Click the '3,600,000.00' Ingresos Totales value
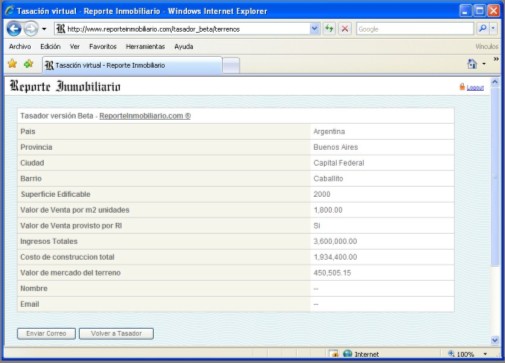This screenshot has width=505, height=363. [335, 241]
